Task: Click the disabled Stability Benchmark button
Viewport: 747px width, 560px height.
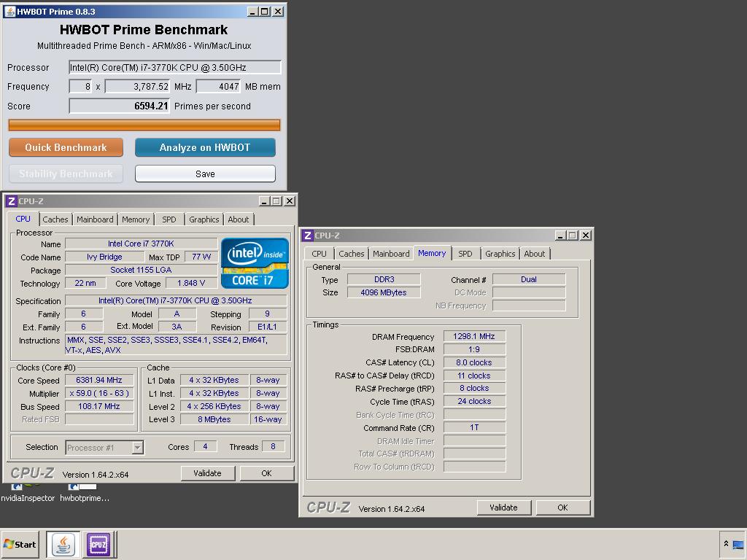Action: pyautogui.click(x=66, y=174)
